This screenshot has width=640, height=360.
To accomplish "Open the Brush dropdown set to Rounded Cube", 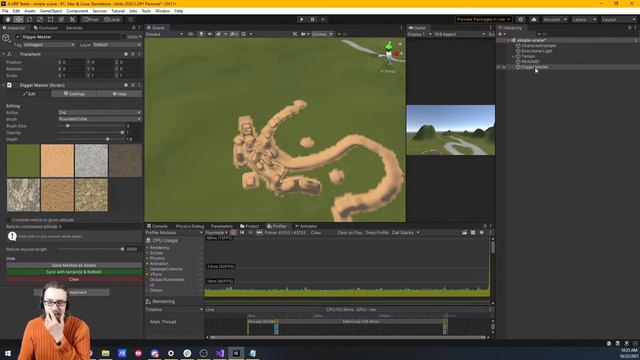I will [100, 119].
